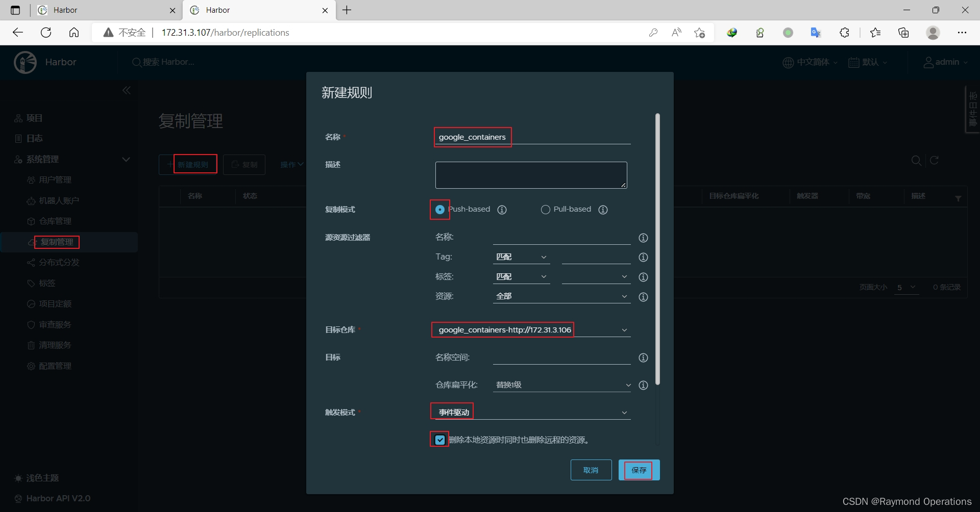Screen dimensions: 980x512
Task: Open the translate extension icon
Action: [816, 33]
